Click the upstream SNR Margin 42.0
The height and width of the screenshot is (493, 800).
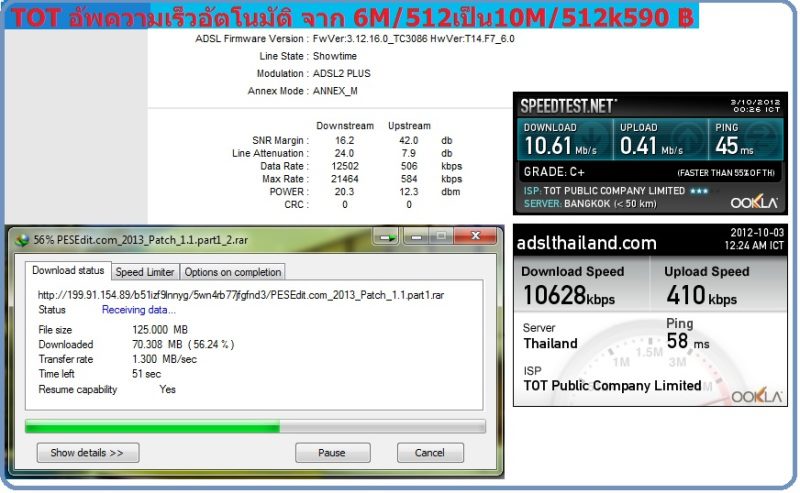pyautogui.click(x=409, y=140)
